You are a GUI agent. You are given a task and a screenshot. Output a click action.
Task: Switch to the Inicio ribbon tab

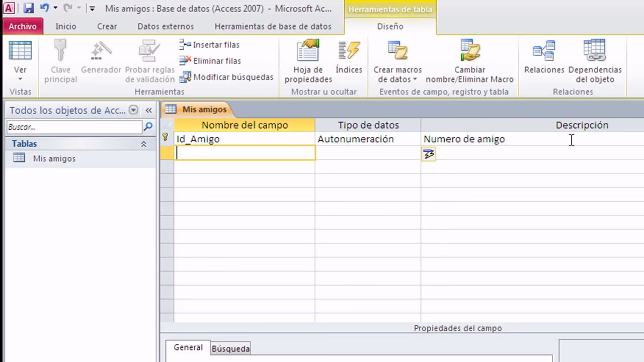(66, 26)
